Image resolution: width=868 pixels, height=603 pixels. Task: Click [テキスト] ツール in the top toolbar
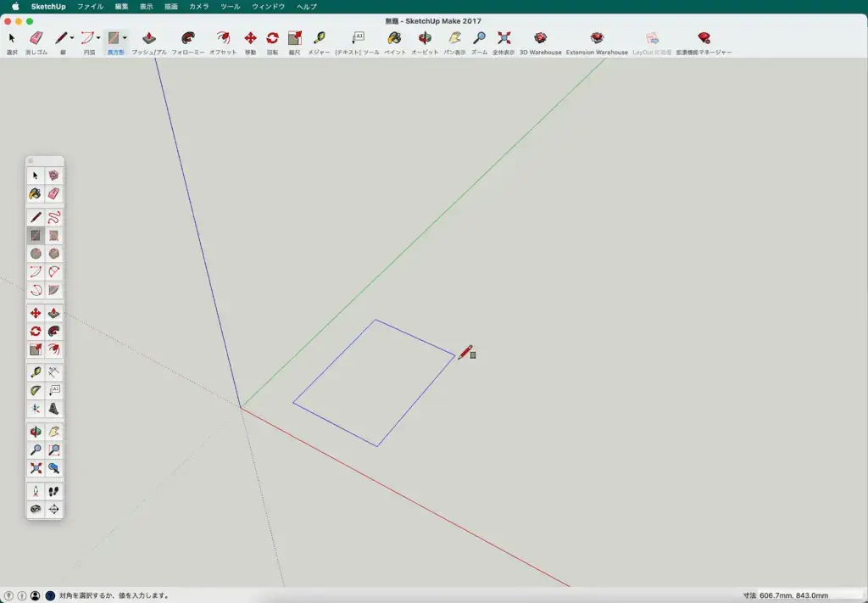pyautogui.click(x=358, y=43)
